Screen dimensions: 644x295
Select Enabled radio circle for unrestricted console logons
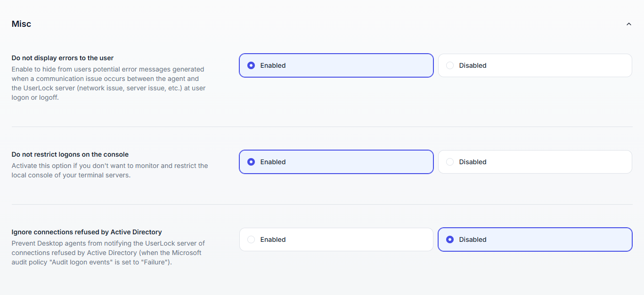coord(251,162)
